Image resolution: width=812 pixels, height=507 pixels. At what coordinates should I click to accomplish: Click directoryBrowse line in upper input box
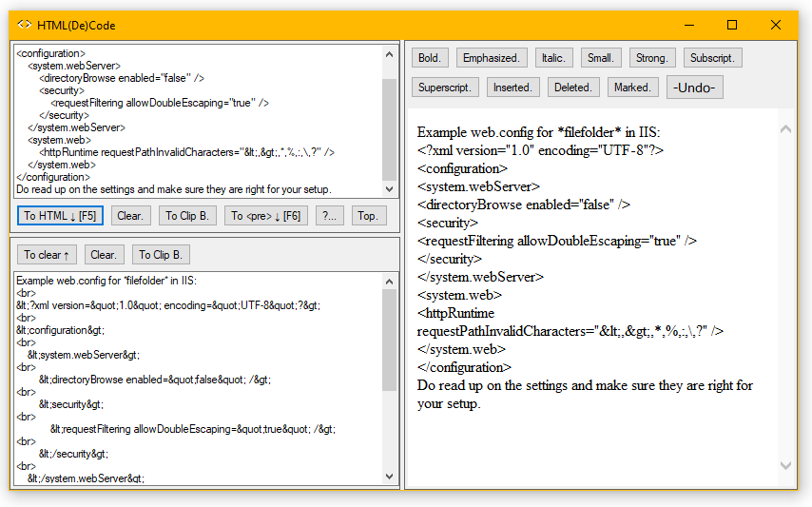[122, 78]
